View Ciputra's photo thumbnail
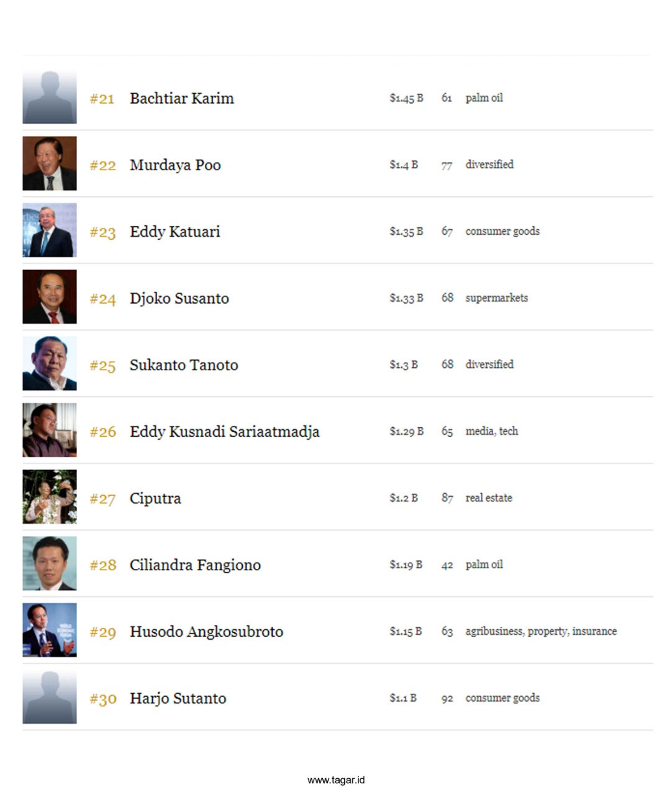Screen dimensions: 672x795 coord(50,497)
